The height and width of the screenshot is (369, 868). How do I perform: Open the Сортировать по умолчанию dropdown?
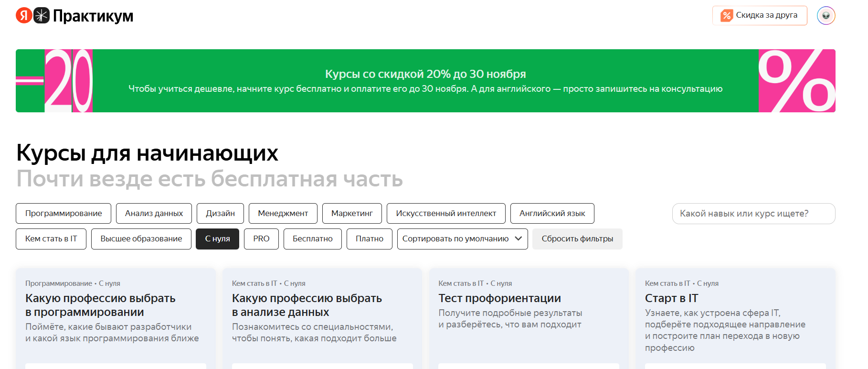[455, 239]
